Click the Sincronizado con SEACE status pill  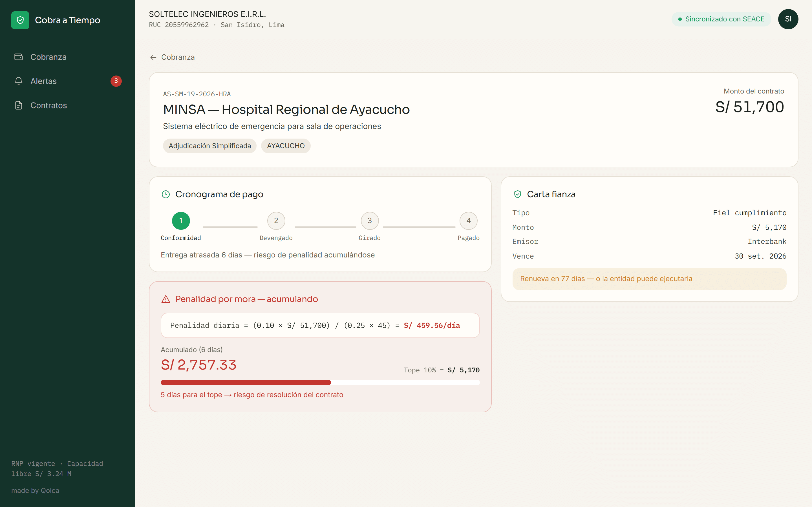pyautogui.click(x=721, y=19)
